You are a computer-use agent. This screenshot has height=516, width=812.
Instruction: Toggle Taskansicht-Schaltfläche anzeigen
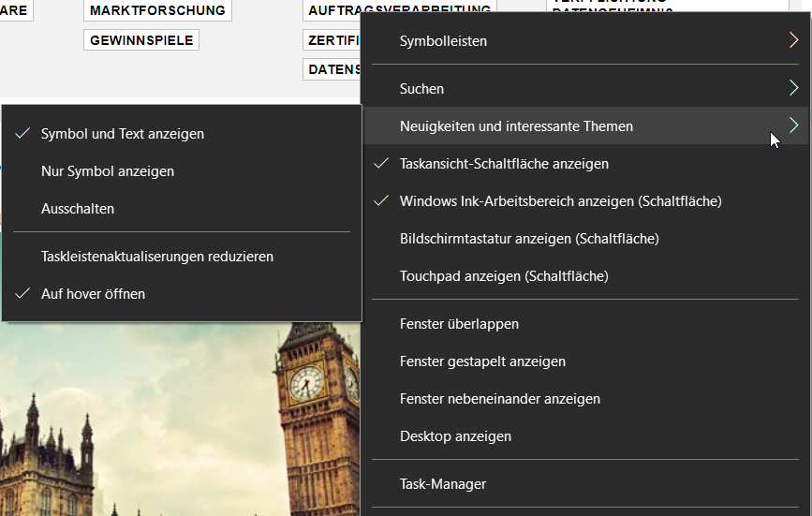[x=504, y=164]
